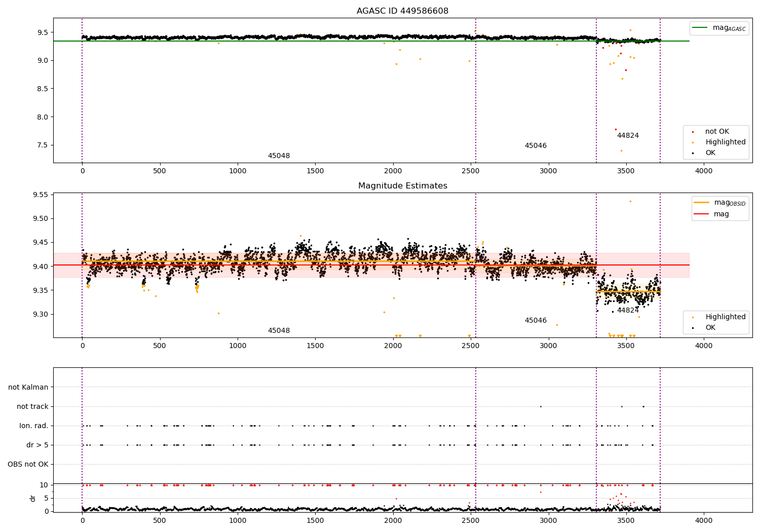
Task: Click 'OK' legend entry in middle plot
Action: pyautogui.click(x=710, y=328)
